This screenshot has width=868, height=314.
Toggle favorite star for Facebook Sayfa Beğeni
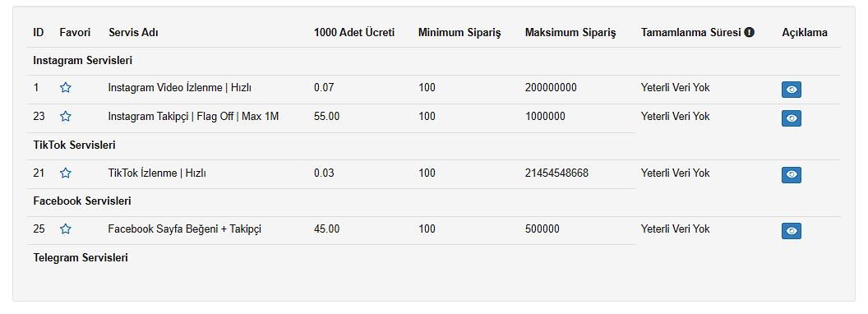(65, 229)
